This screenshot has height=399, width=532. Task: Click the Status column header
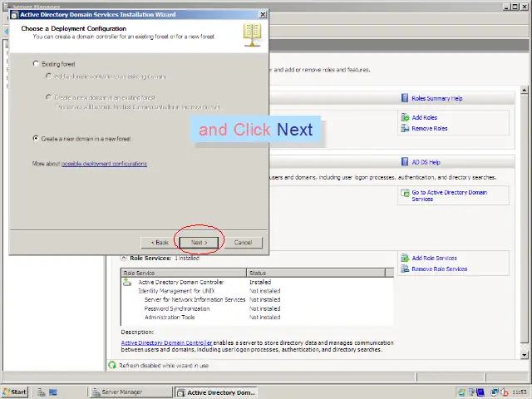[x=316, y=273]
